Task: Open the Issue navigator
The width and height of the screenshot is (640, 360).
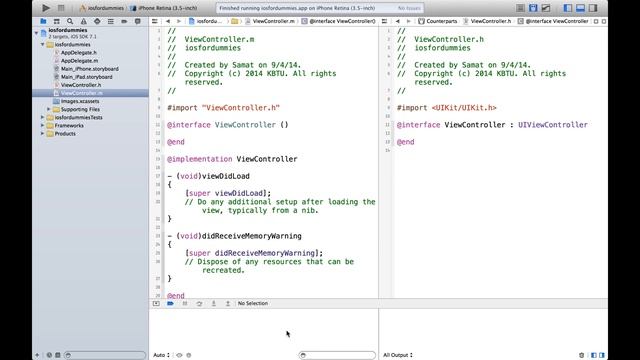Action: [84, 21]
